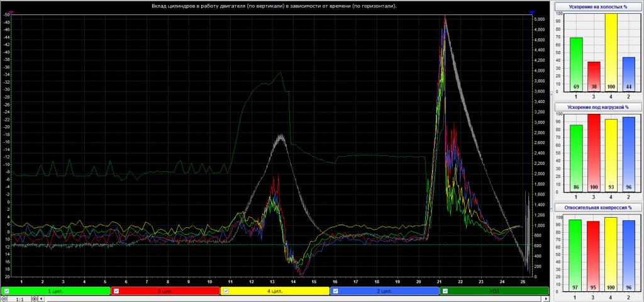Screen dimensions: 644x302
Task: Toggle the УОЗ checkbox
Action: coord(445,291)
